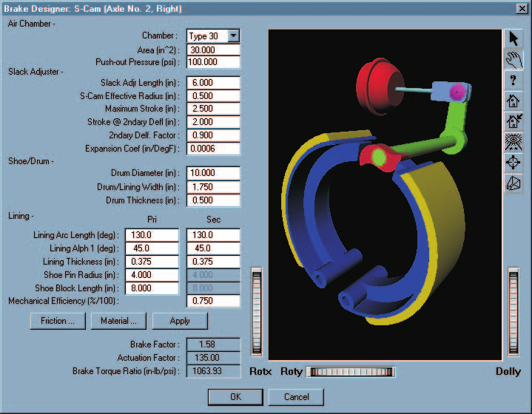Activate the hand pan tool

(514, 59)
